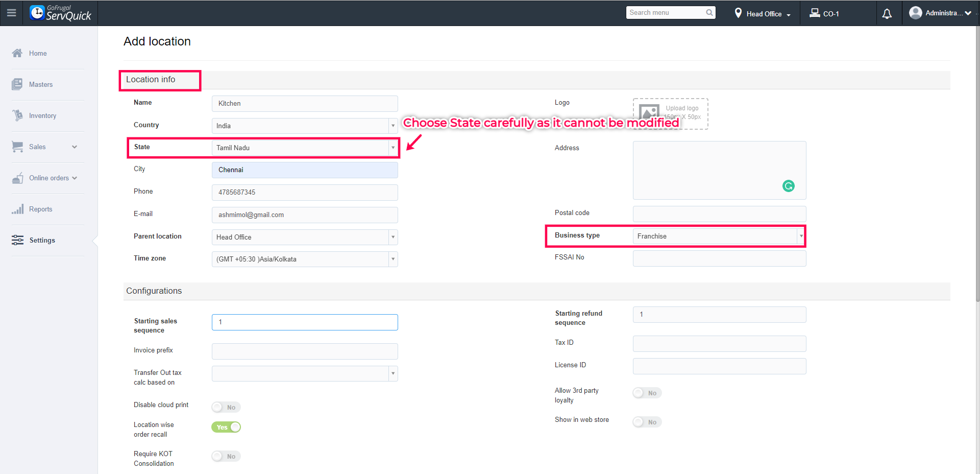Click the Sales cart icon in sidebar
980x474 pixels.
[x=17, y=147]
